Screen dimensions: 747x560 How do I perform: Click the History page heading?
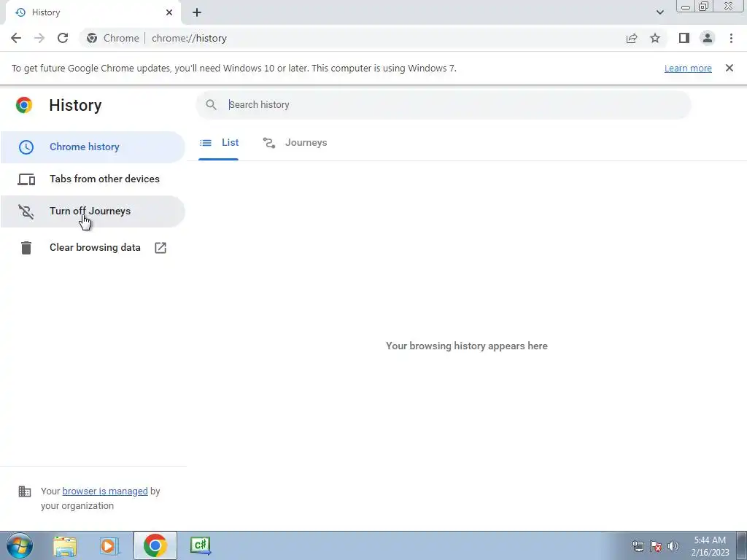click(75, 105)
